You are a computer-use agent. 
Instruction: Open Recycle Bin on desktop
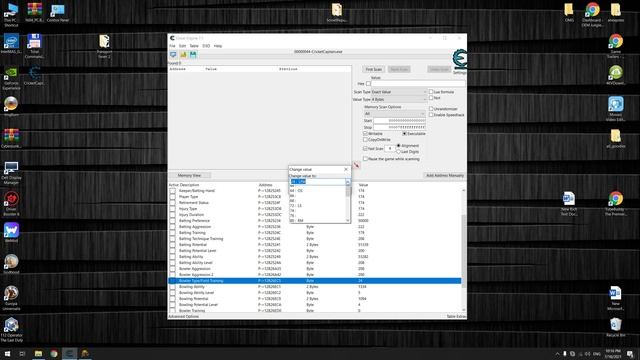616,327
